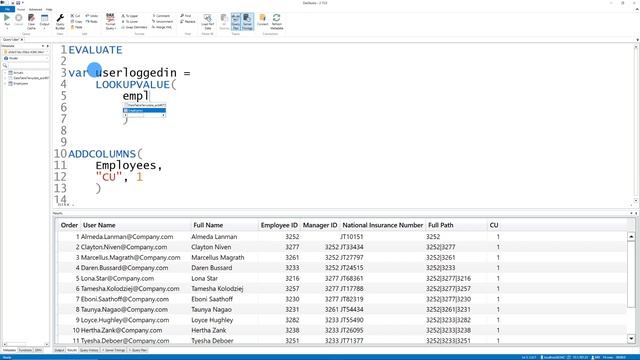Convert selection with To Lower
Screen dimensions: 640x360
130,21
